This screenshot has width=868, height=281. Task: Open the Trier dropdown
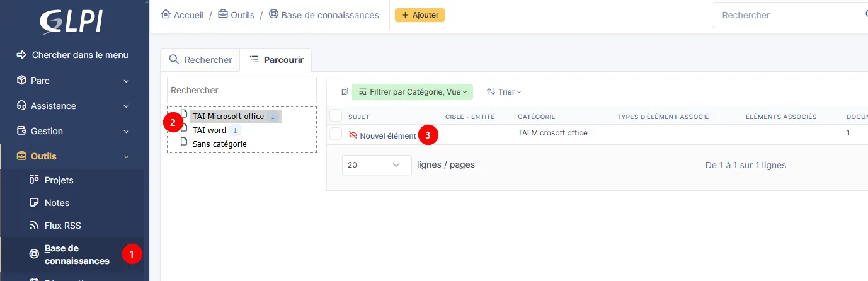click(504, 92)
